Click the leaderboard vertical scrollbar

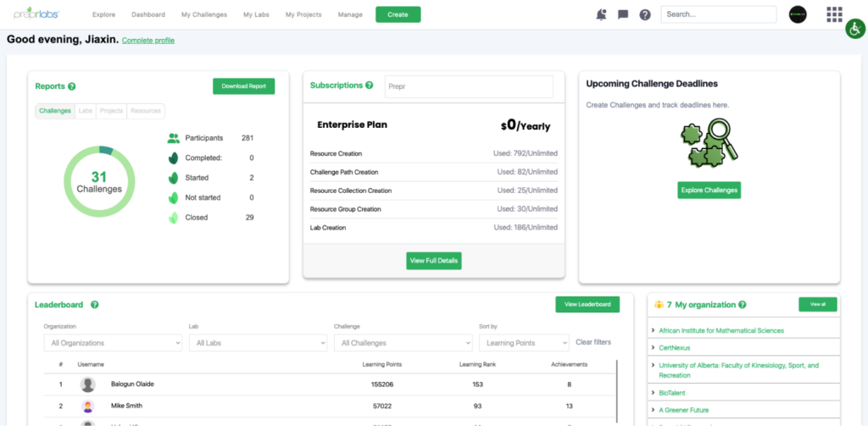tap(616, 393)
